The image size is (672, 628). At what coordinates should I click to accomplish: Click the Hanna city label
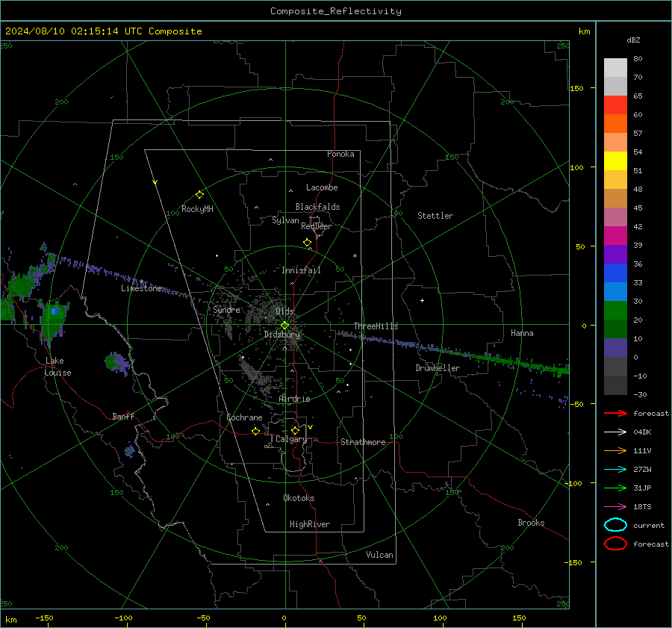pos(522,333)
